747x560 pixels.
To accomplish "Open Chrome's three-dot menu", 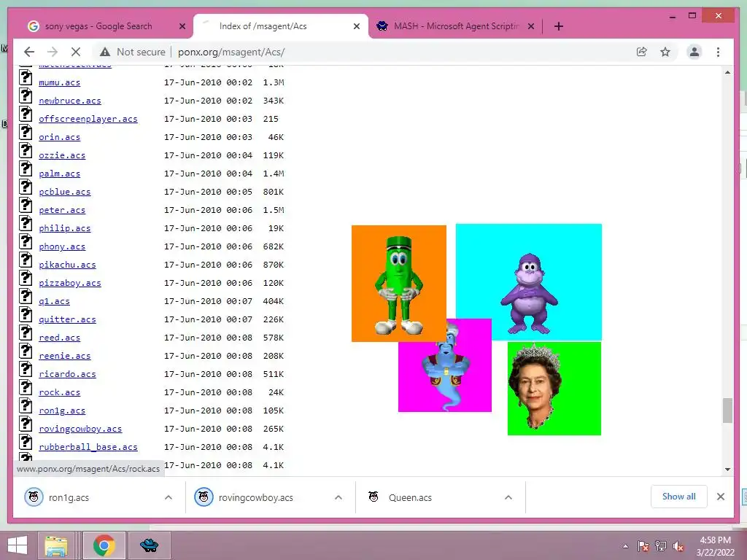I will click(x=718, y=52).
